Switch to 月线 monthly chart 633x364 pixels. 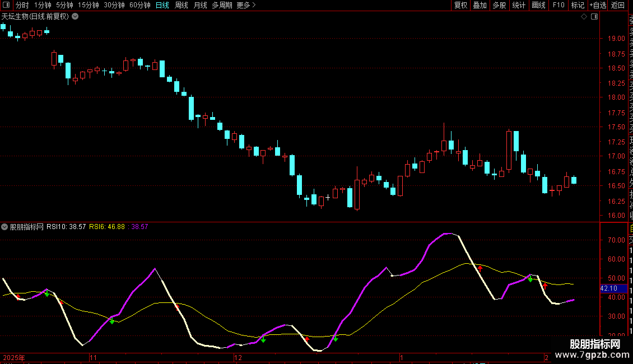pos(200,5)
